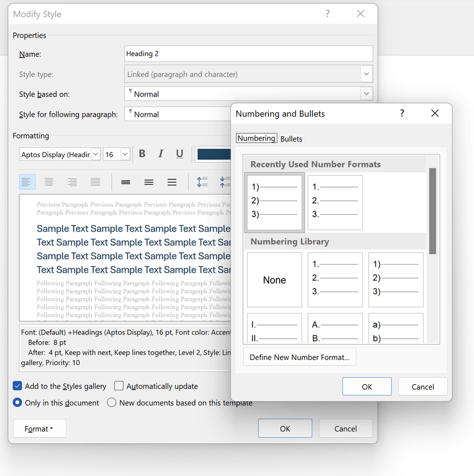Switch to Bullets tab
This screenshot has height=476, width=474.
tap(291, 139)
